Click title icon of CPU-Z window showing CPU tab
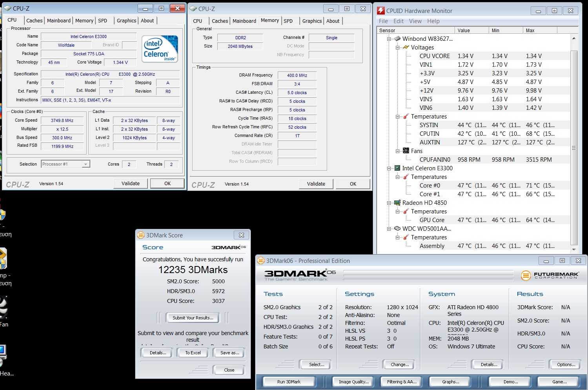The height and width of the screenshot is (390, 588). click(7, 8)
